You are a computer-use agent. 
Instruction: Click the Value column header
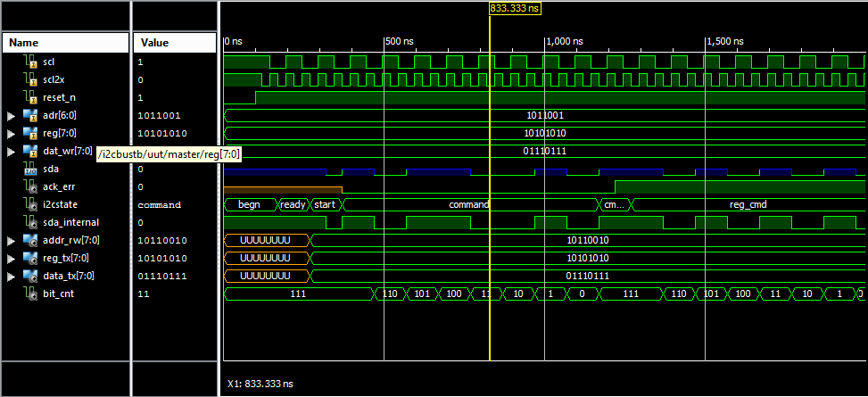coord(174,43)
